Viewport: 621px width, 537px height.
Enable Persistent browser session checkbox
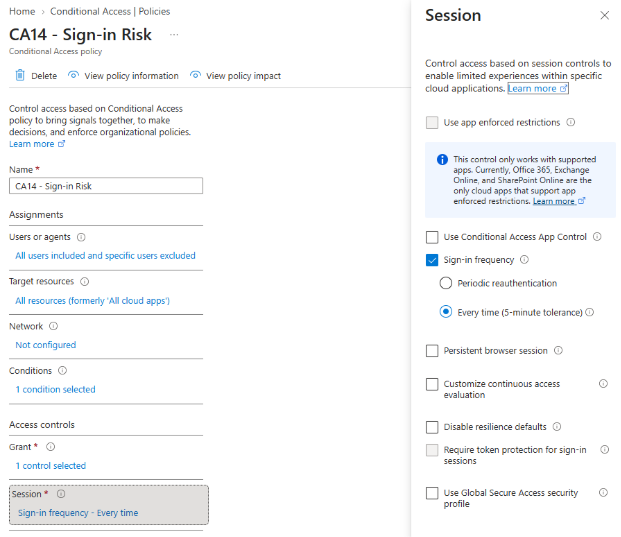tap(432, 351)
